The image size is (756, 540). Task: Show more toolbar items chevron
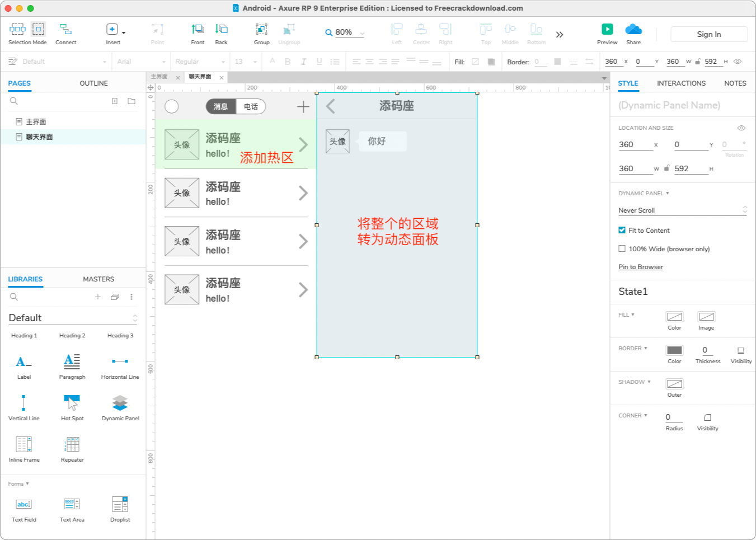coord(560,35)
